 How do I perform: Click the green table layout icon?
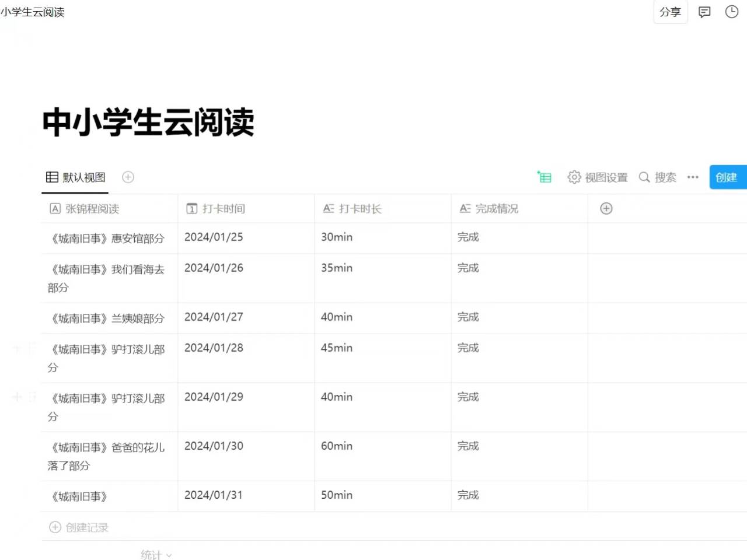pos(544,177)
